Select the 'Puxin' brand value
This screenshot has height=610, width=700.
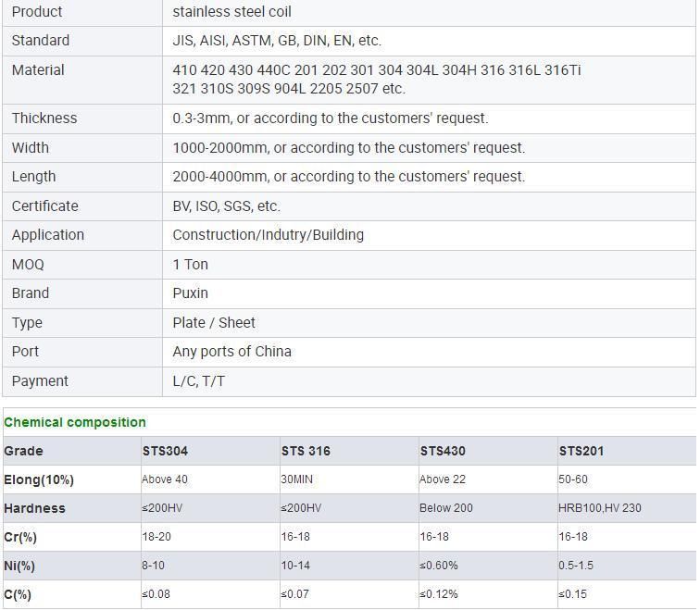pyautogui.click(x=190, y=293)
